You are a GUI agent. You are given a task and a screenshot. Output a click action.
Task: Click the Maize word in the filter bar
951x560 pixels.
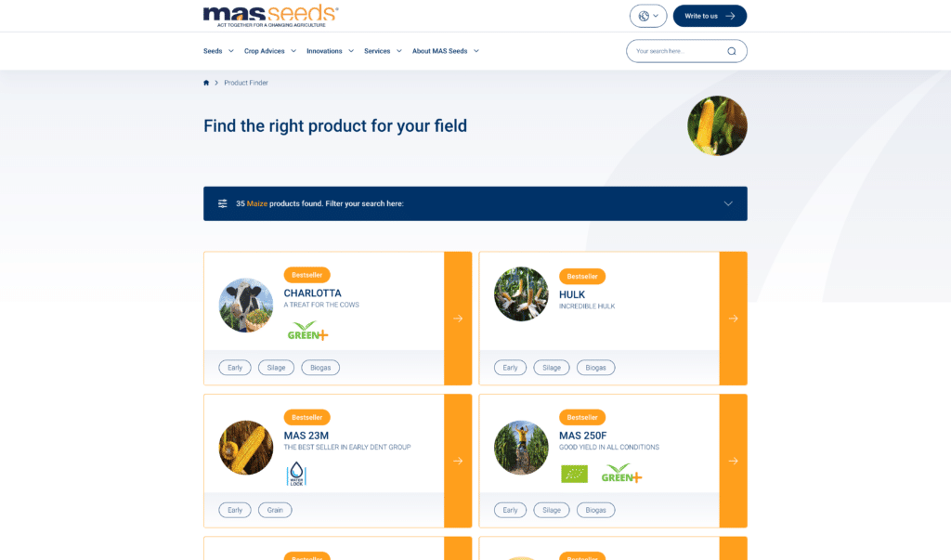(257, 204)
